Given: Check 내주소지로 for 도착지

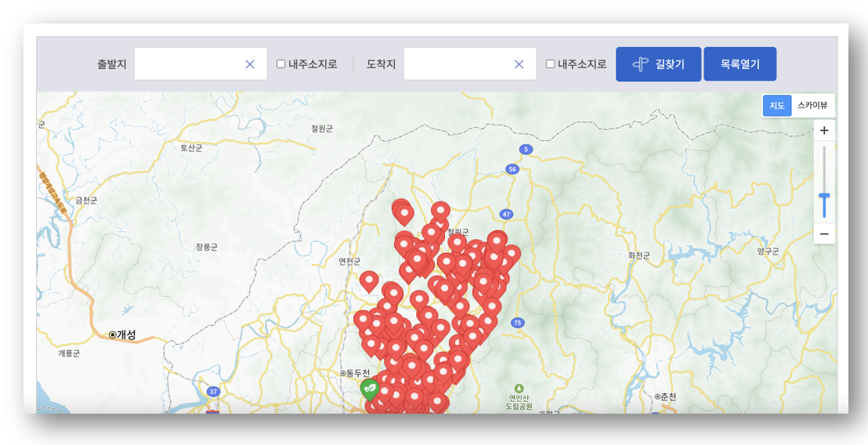Looking at the screenshot, I should (550, 64).
